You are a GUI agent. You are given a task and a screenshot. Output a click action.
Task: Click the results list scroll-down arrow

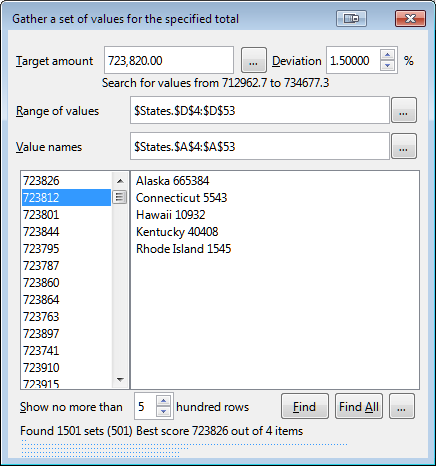pos(120,380)
